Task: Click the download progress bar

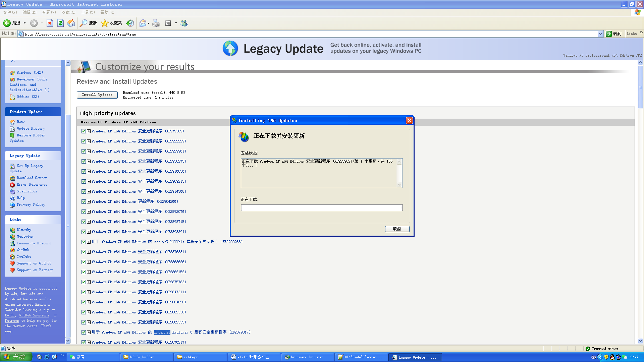Action: click(321, 208)
